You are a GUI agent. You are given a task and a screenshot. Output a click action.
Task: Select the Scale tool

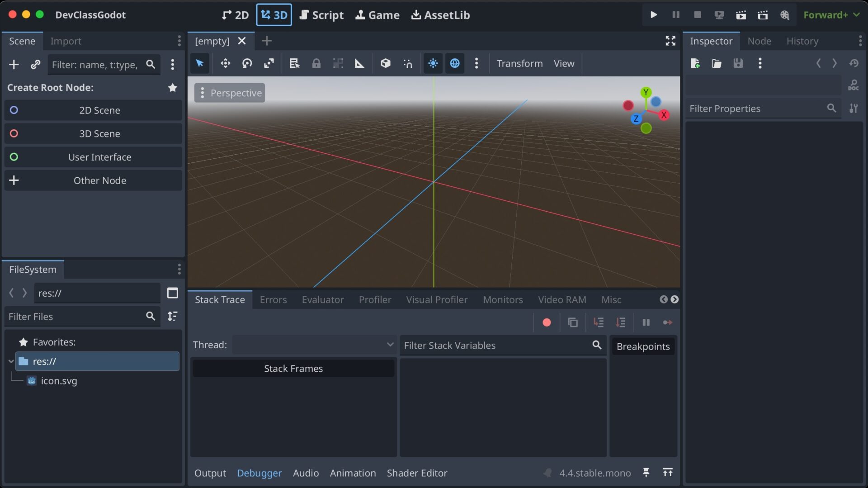[269, 63]
